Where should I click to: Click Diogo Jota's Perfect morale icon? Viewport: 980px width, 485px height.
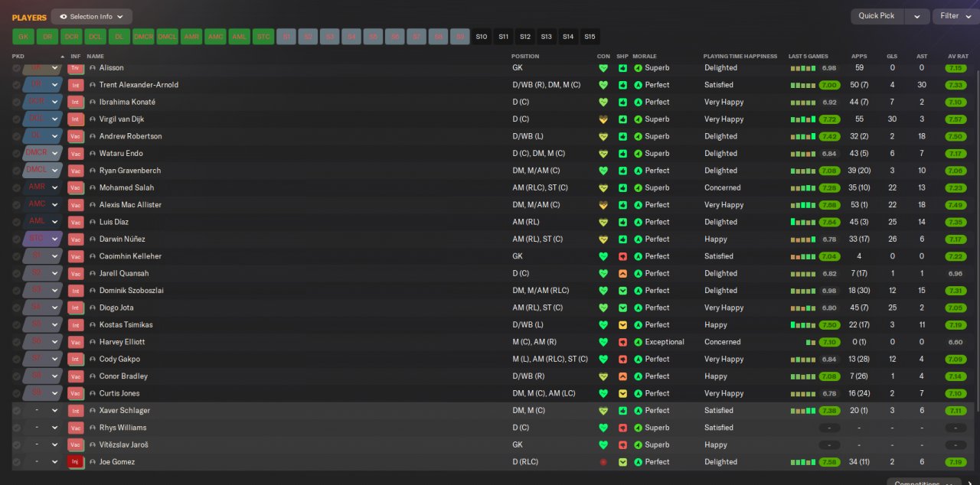coord(638,308)
